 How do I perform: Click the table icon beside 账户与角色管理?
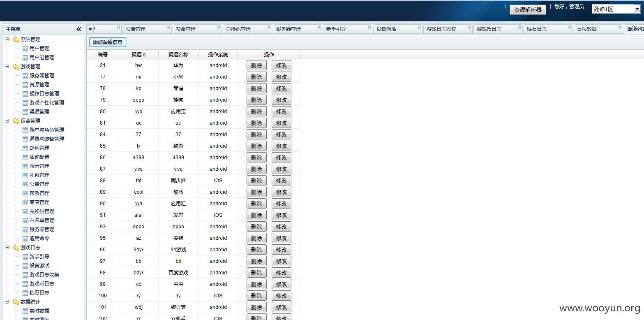pyautogui.click(x=25, y=130)
